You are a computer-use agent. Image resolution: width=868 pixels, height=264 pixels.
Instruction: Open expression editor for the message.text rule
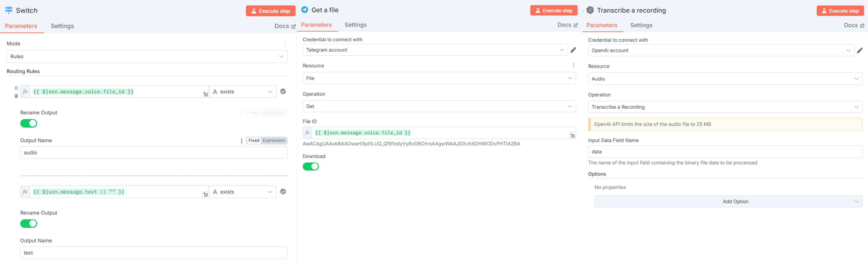click(205, 195)
